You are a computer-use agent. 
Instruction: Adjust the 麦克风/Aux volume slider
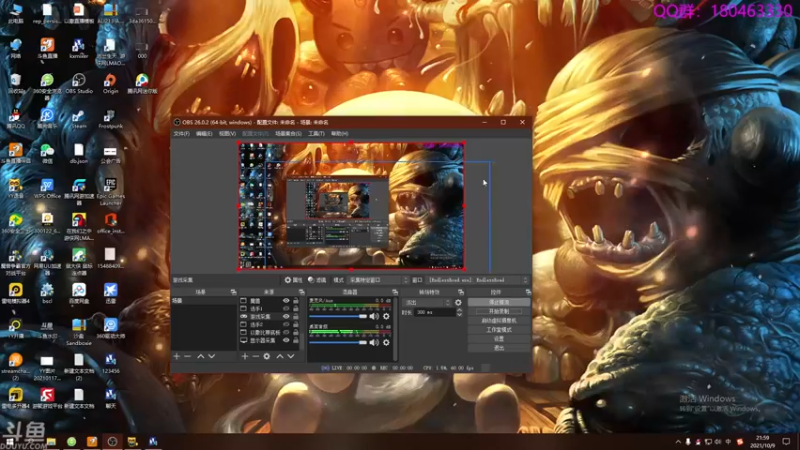click(x=340, y=316)
